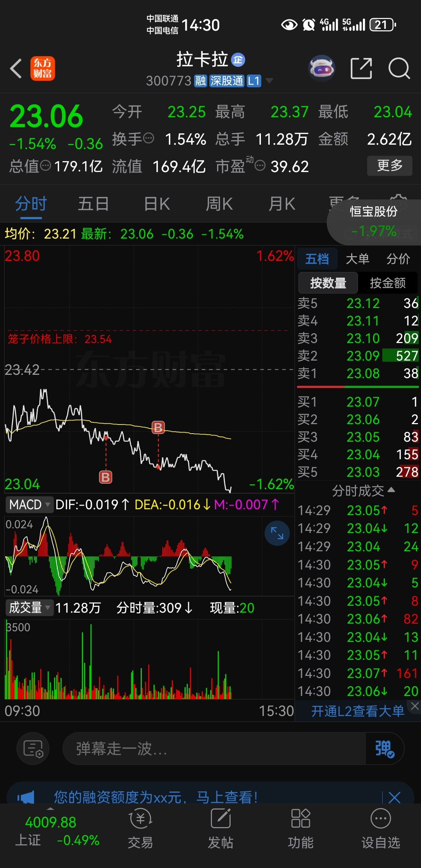Image resolution: width=421 pixels, height=868 pixels.
Task: Dismiss the 融资额度 notification with X
Action: (x=394, y=797)
